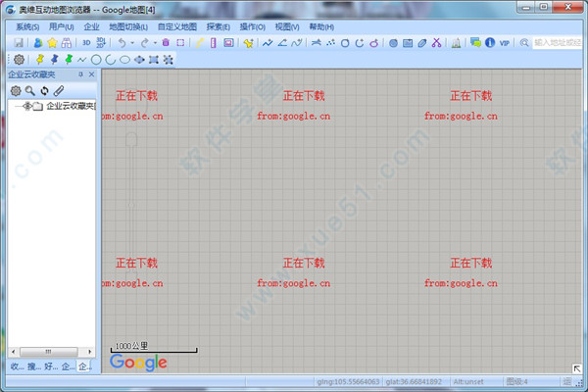This screenshot has width=588, height=392.
Task: Click the blue map image icon
Action: [x=408, y=43]
